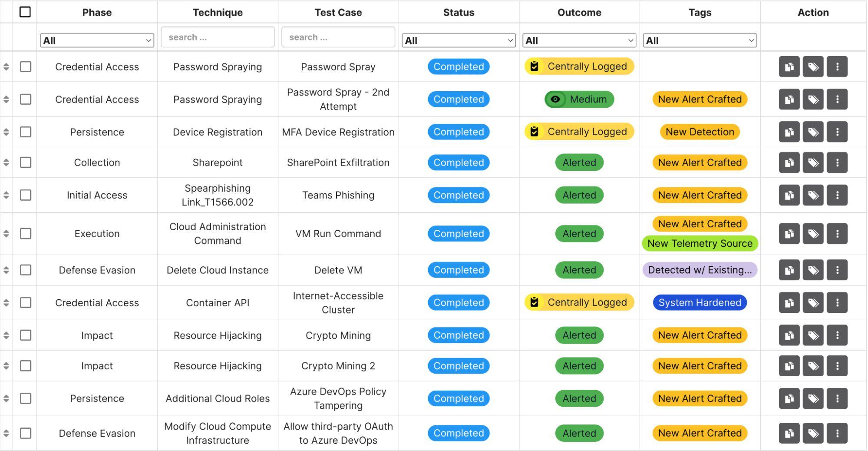This screenshot has height=451, width=868.
Task: Open the Outcome filter dropdown
Action: [579, 40]
